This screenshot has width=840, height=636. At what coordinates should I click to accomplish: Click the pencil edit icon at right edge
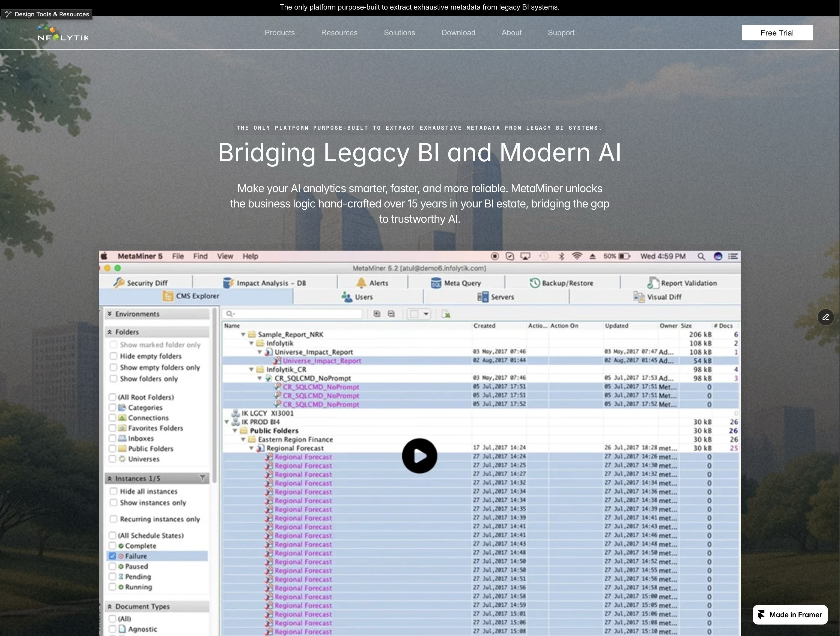(825, 317)
